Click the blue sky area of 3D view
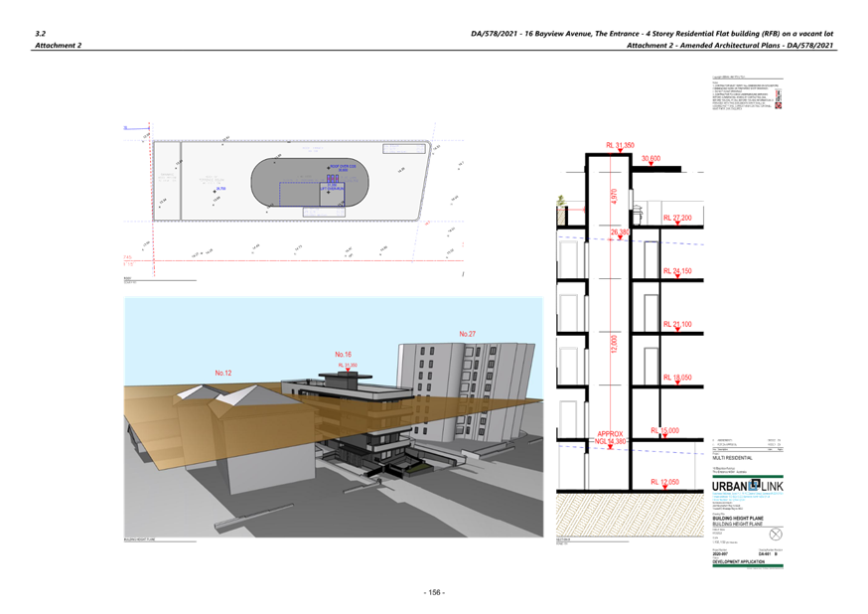The height and width of the screenshot is (614, 868). tap(248, 328)
